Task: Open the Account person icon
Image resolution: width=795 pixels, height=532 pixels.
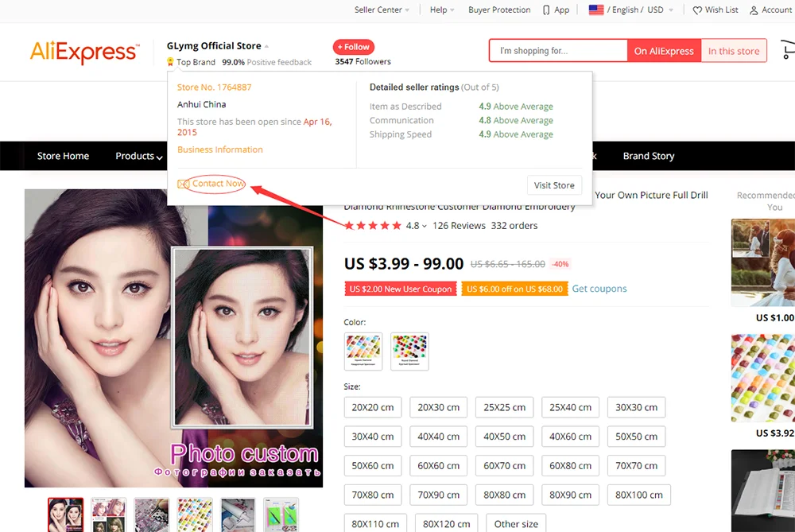Action: tap(754, 10)
